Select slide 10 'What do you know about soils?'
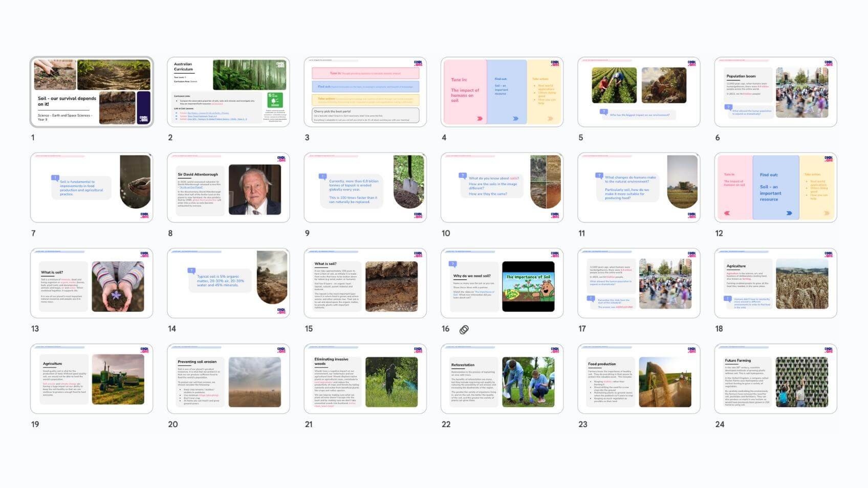Image resolution: width=868 pixels, height=488 pixels. [x=502, y=188]
